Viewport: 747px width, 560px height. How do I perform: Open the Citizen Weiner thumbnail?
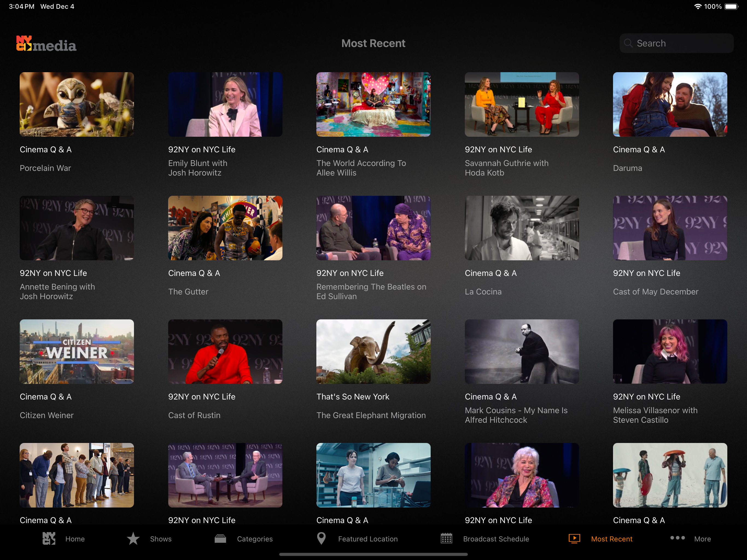pyautogui.click(x=77, y=352)
